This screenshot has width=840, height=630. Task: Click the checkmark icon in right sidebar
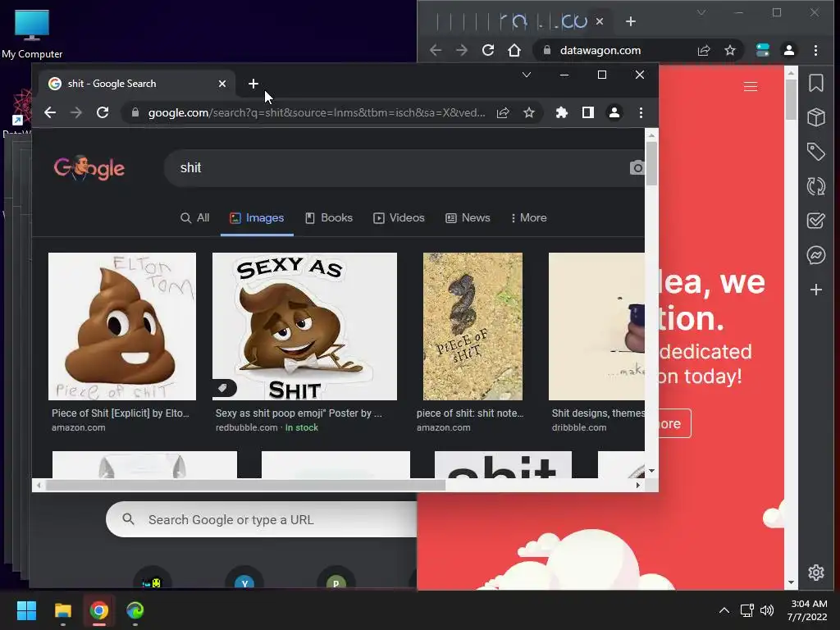point(816,221)
